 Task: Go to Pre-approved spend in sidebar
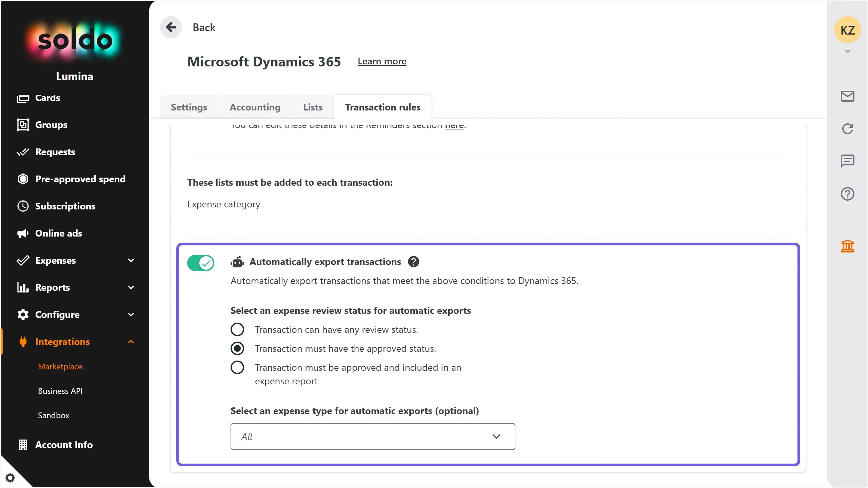point(80,179)
